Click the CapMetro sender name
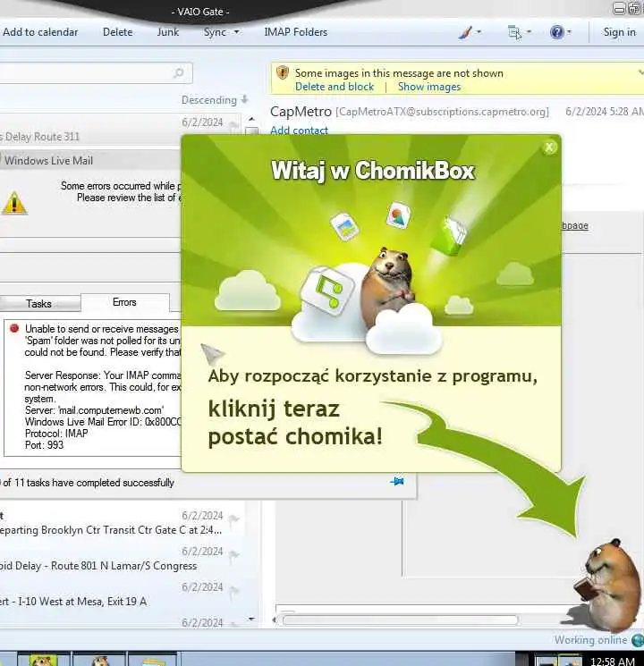The width and height of the screenshot is (644, 666). click(301, 112)
